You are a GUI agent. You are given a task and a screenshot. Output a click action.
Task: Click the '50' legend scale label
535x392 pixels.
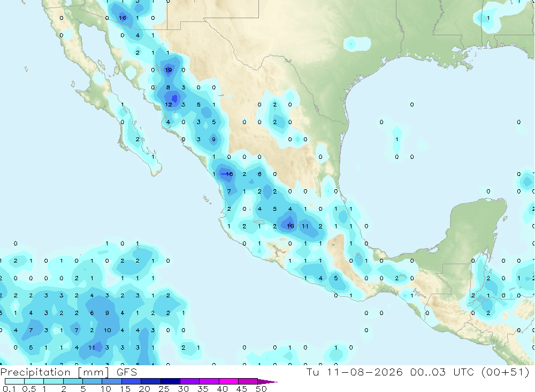261,389
